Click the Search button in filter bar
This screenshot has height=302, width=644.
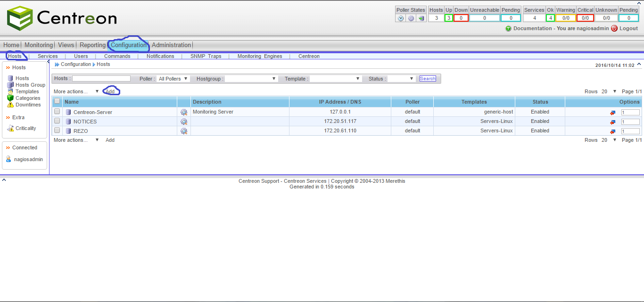tap(428, 79)
